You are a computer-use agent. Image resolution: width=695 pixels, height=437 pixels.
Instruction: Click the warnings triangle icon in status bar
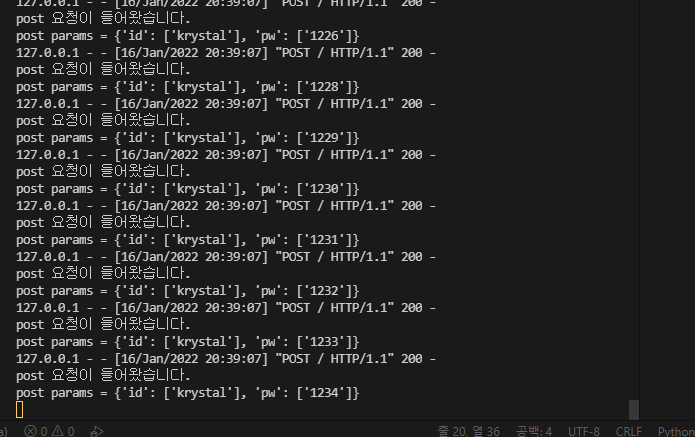(58, 431)
